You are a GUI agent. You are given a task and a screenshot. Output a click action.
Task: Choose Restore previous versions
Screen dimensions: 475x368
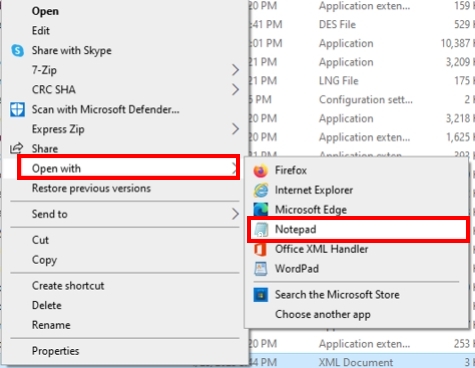91,188
